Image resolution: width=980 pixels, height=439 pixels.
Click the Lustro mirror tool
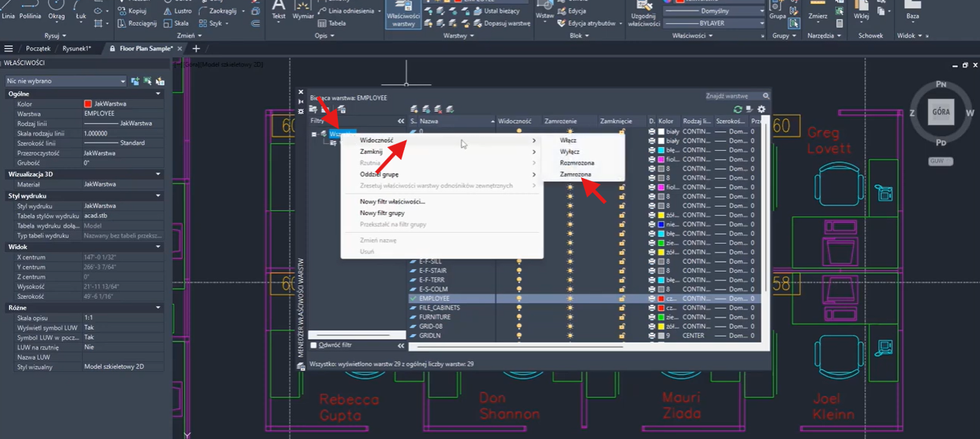177,11
